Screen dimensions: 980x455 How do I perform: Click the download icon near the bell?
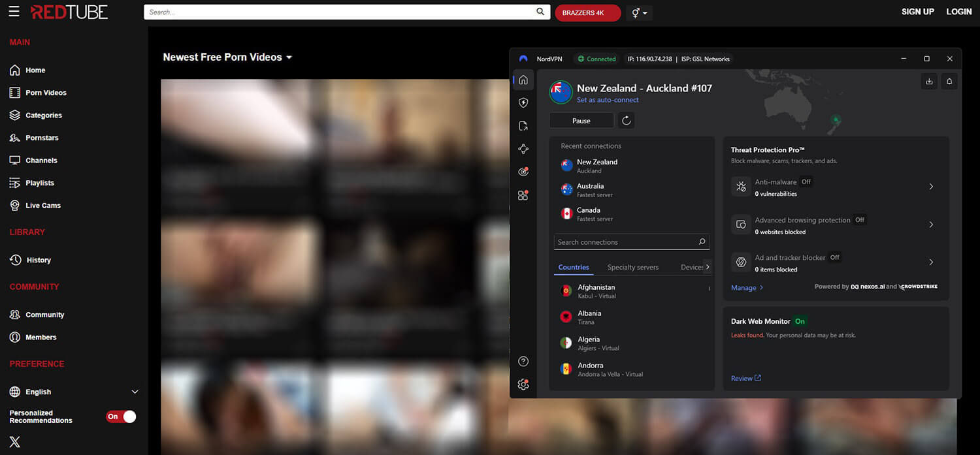[928, 81]
